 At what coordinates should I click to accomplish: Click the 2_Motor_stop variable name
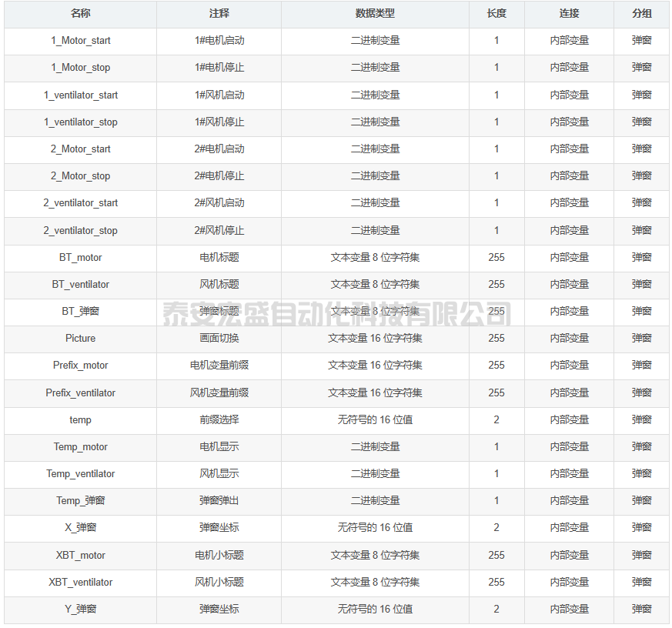pos(80,176)
